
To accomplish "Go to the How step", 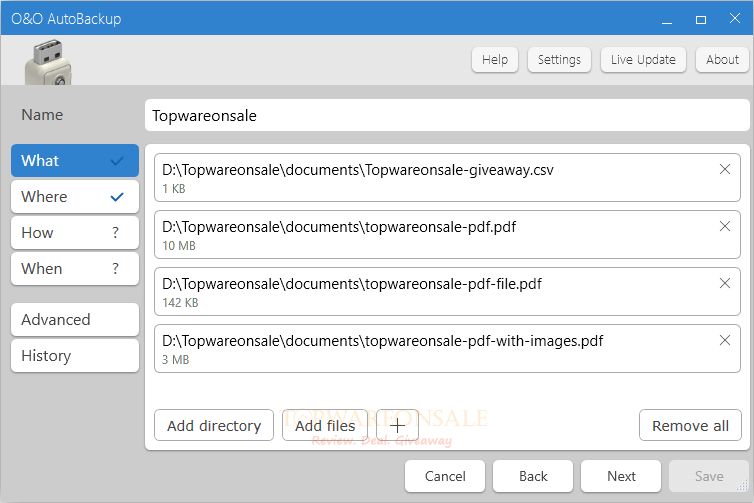I will [75, 233].
